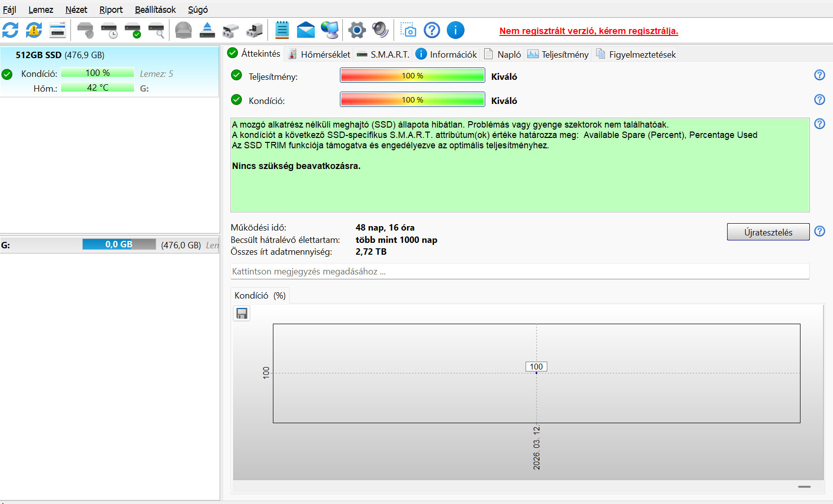Click the blue envelope email icon
Screen dimensions: 833x504
coord(306,30)
